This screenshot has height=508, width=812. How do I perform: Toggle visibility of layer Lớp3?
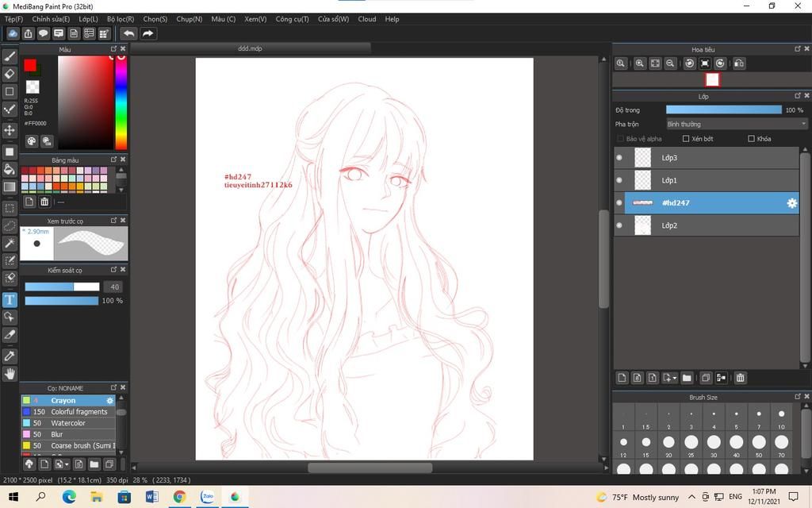point(619,158)
